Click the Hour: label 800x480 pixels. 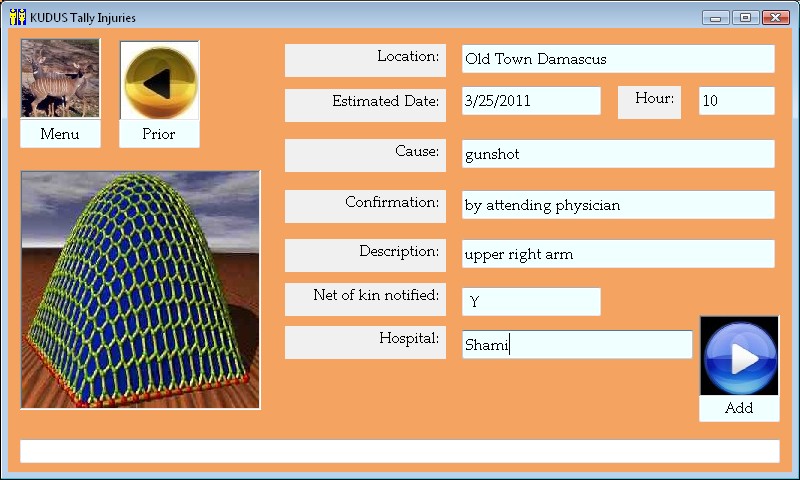[649, 102]
